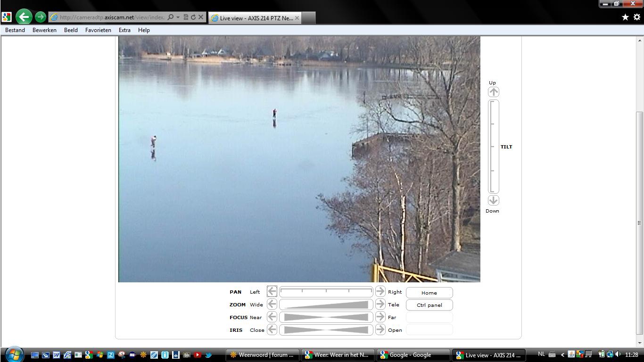Show hidden tray icons with the chevron
The image size is (644, 362).
click(x=562, y=355)
